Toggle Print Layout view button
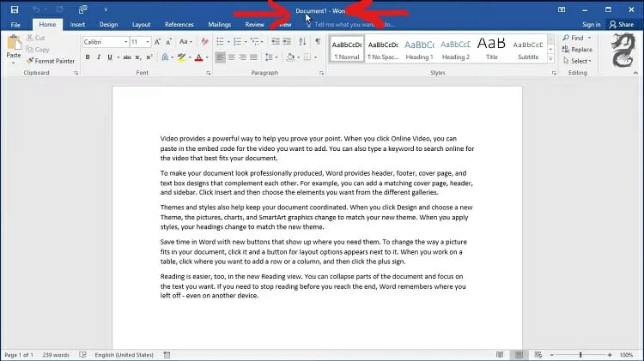 (519, 355)
